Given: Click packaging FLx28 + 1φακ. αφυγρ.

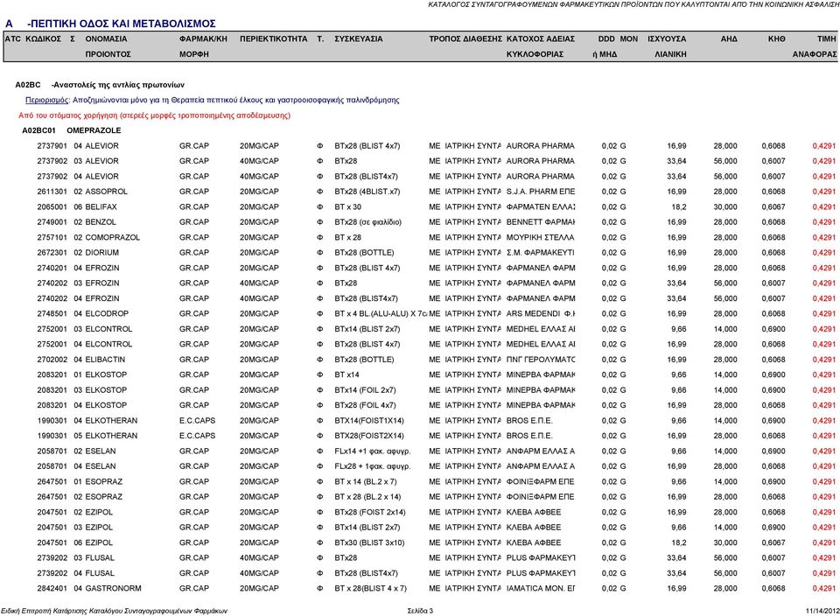Looking at the screenshot, I should click(373, 466).
